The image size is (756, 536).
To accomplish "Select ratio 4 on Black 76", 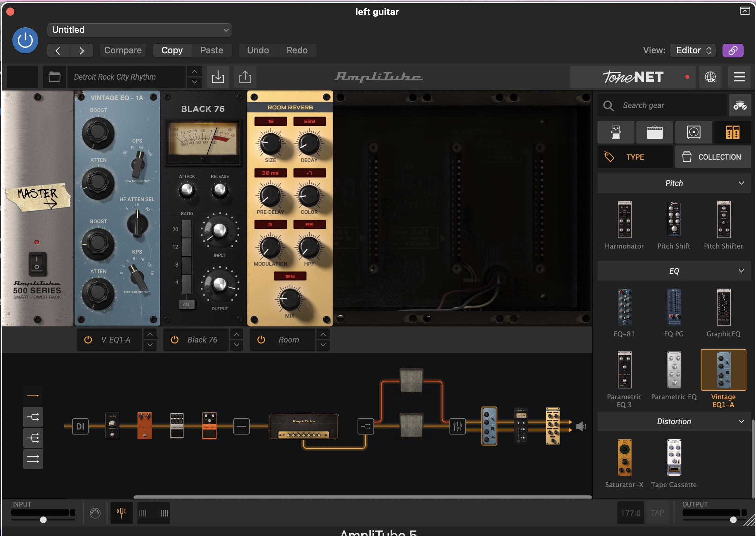I will (186, 283).
